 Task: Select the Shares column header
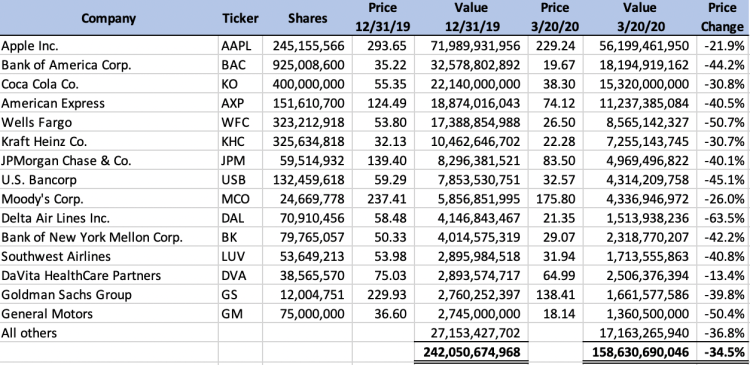(308, 18)
